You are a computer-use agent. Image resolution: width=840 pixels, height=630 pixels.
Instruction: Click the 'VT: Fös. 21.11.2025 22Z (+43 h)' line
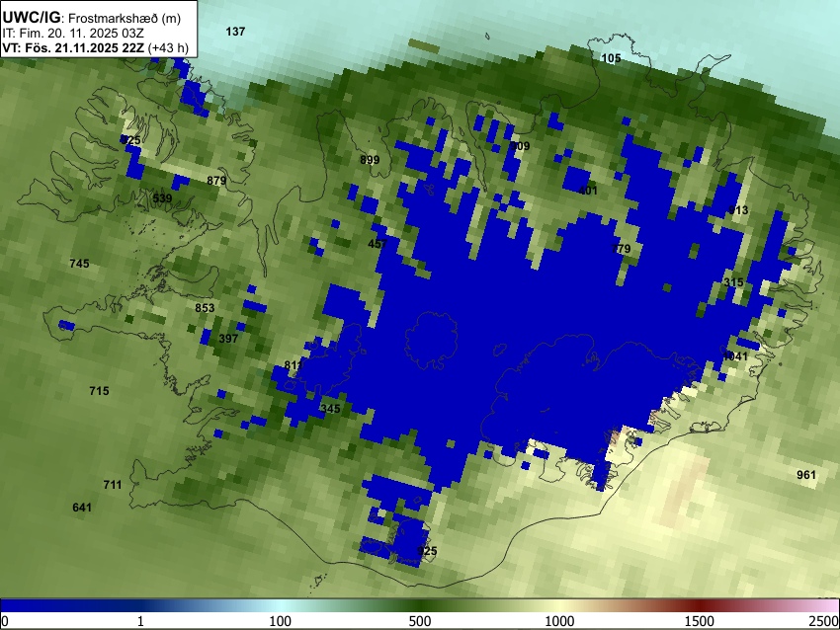coord(95,47)
